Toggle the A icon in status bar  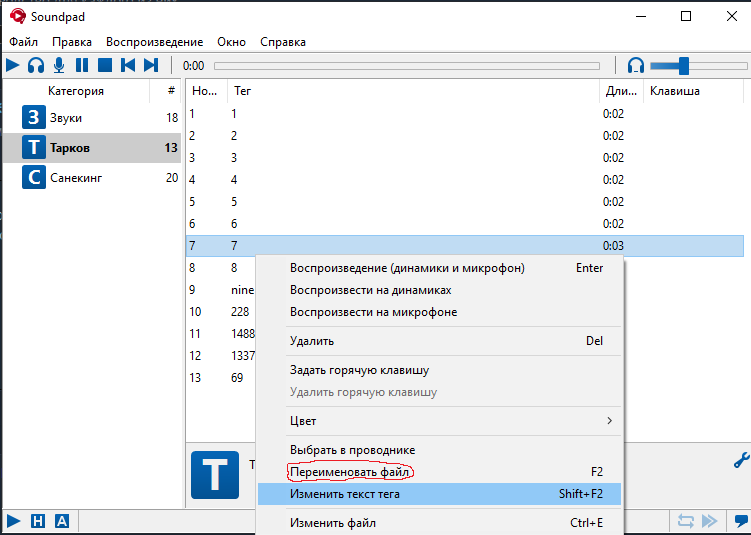(x=62, y=521)
